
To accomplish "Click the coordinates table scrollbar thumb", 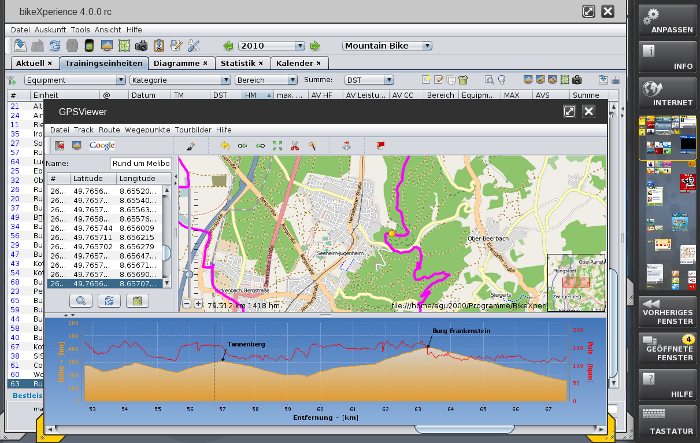I will [167, 253].
